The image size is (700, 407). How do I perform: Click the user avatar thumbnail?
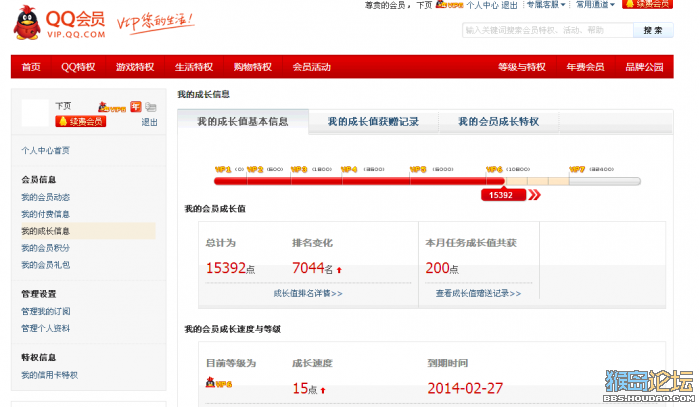[x=35, y=113]
